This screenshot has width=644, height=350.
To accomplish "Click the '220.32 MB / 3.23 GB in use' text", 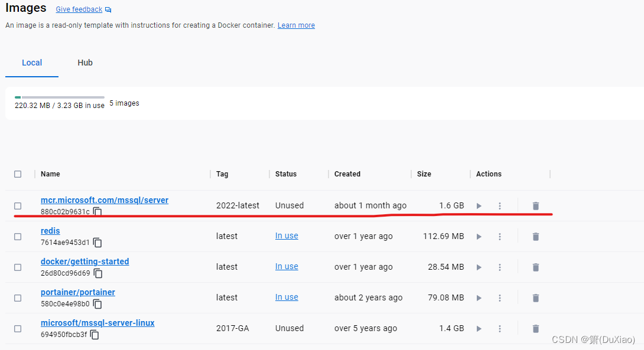I will click(x=60, y=106).
